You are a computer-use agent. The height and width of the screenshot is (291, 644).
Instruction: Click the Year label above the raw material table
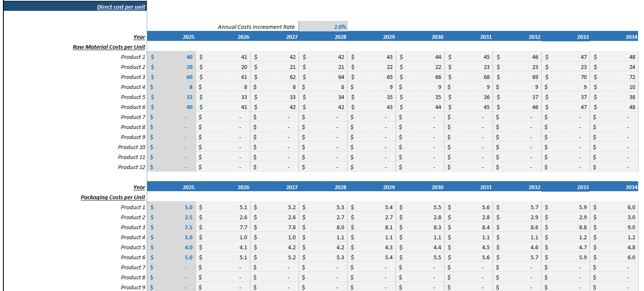pos(139,37)
